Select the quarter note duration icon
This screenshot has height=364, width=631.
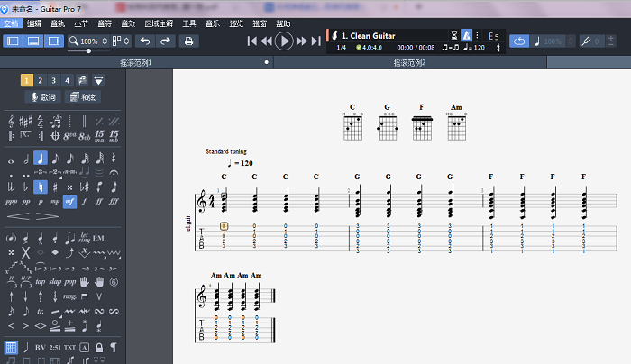point(41,159)
